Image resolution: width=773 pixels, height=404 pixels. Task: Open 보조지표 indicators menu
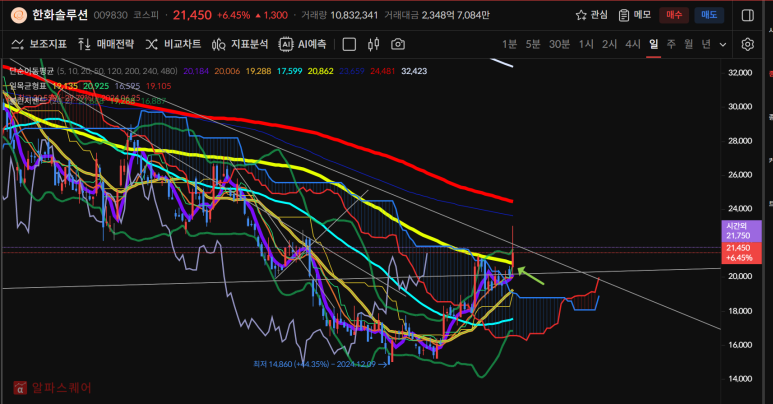pyautogui.click(x=39, y=44)
